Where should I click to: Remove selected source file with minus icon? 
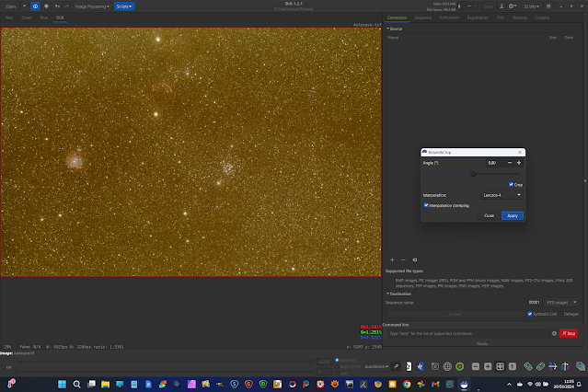coord(403,259)
